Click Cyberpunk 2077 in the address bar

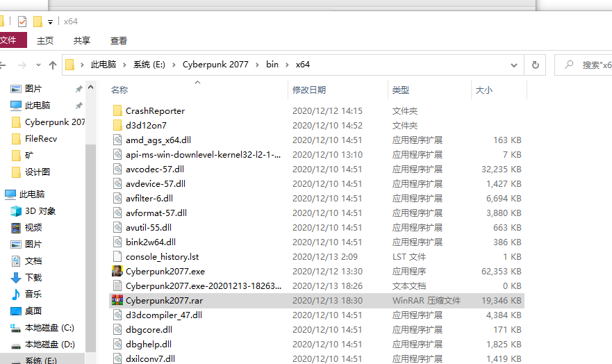click(x=215, y=65)
